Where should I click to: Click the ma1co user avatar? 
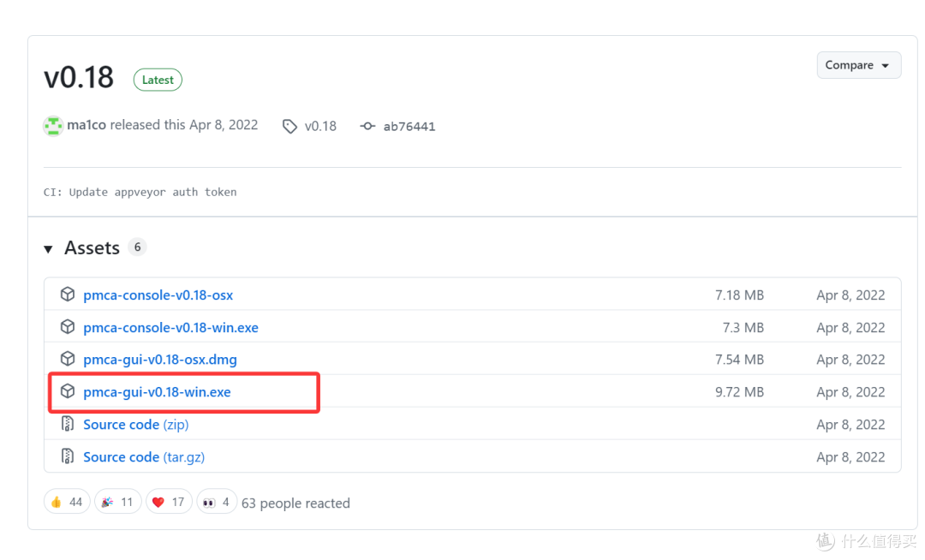coord(53,126)
